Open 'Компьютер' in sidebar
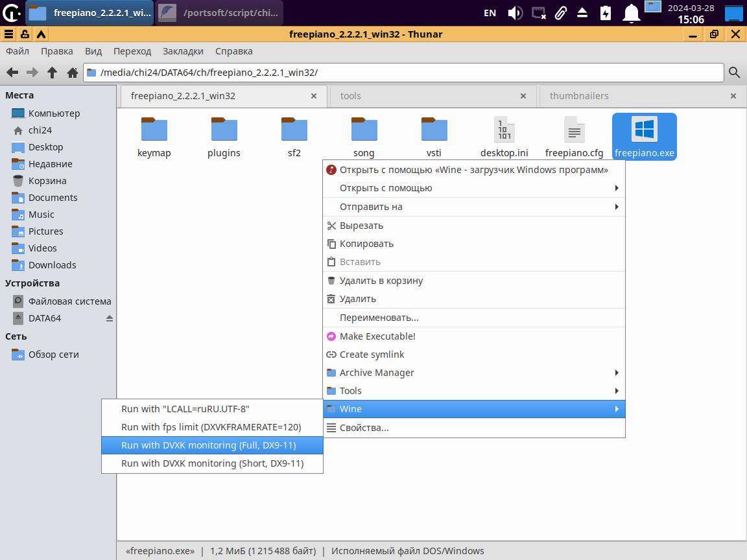This screenshot has height=560, width=747. [x=58, y=113]
